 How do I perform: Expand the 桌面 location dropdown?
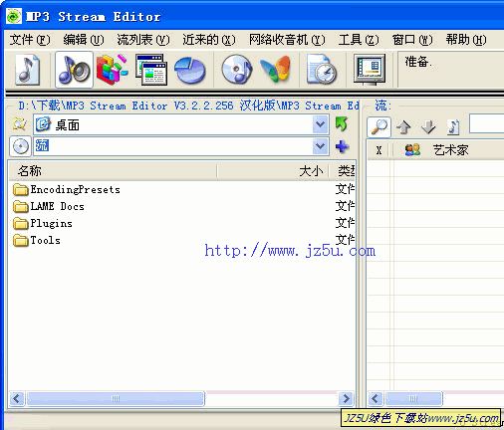[x=320, y=124]
